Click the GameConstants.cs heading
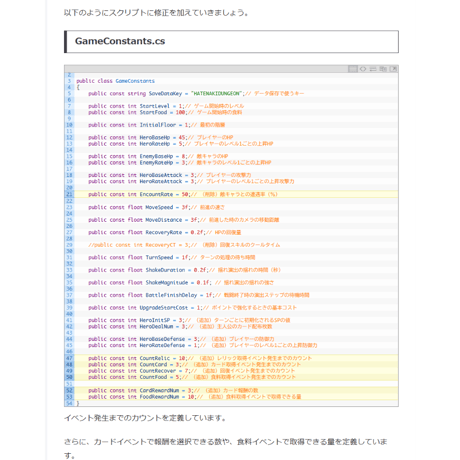 coord(120,41)
